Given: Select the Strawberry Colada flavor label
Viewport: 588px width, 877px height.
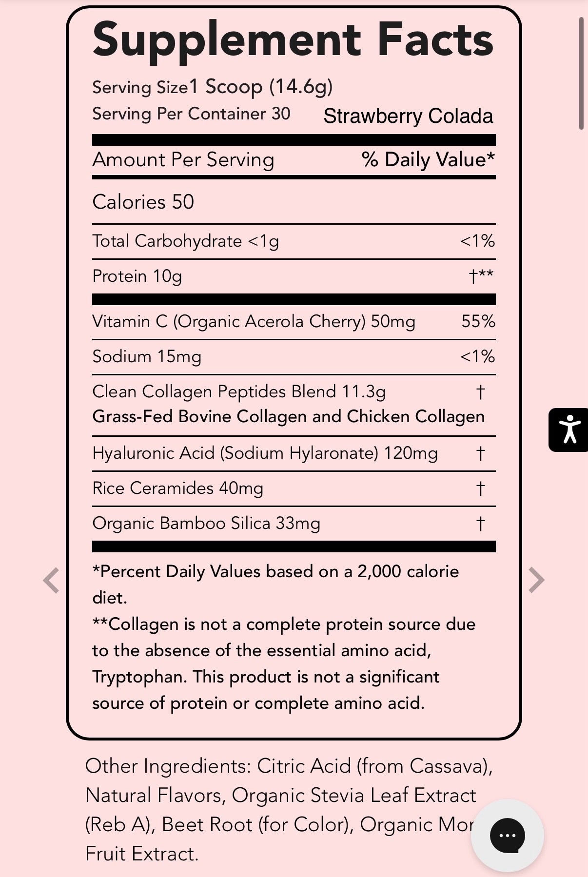Looking at the screenshot, I should pos(408,116).
